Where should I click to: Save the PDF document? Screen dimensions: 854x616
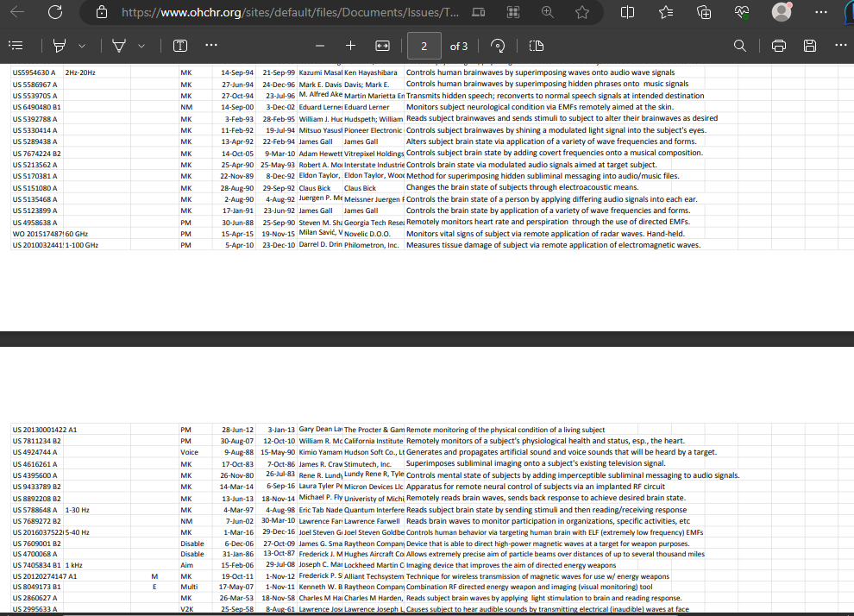click(810, 46)
